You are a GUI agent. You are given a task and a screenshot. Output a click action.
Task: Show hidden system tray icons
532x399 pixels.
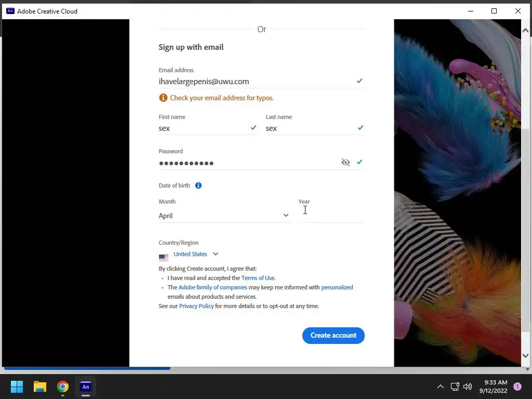441,387
